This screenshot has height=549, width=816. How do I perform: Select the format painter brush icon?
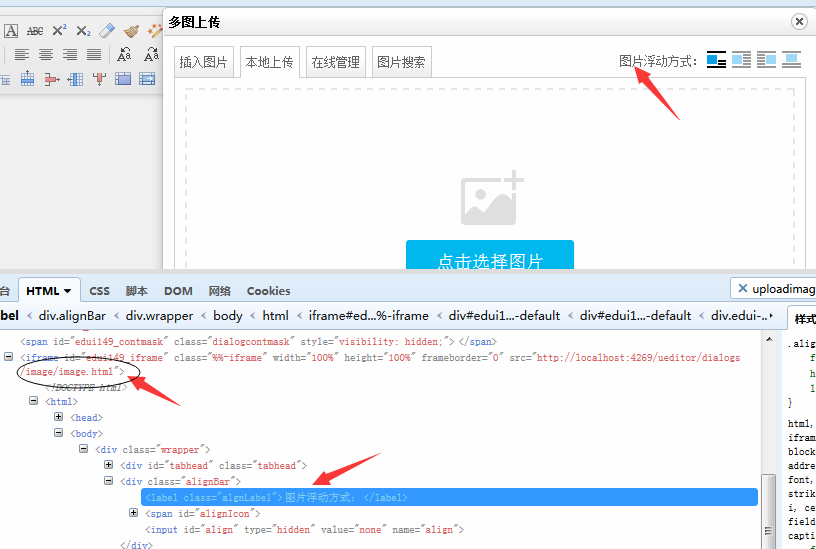131,31
